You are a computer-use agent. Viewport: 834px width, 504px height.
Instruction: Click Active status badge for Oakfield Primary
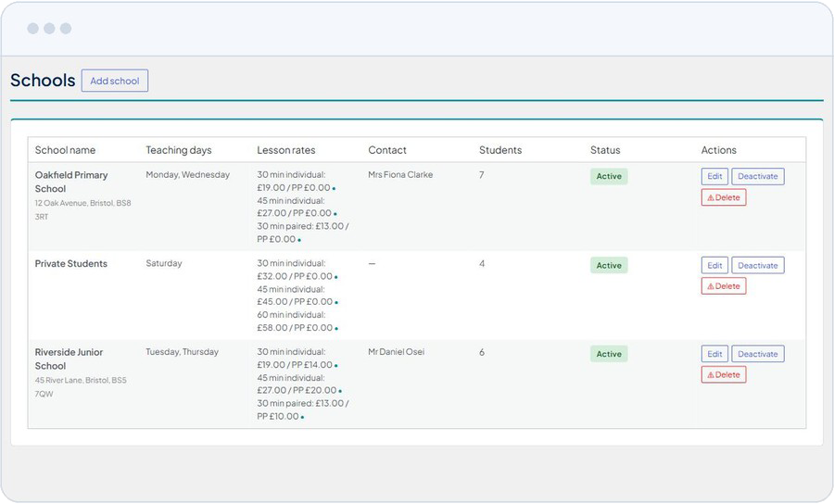[x=609, y=177]
